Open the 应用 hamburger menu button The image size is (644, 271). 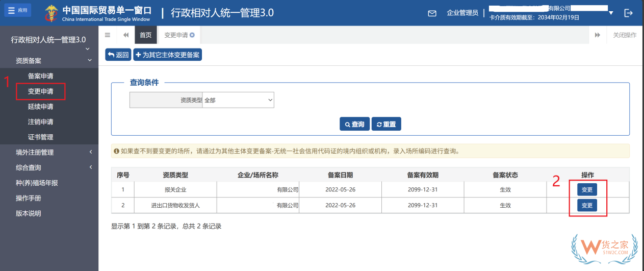point(18,10)
